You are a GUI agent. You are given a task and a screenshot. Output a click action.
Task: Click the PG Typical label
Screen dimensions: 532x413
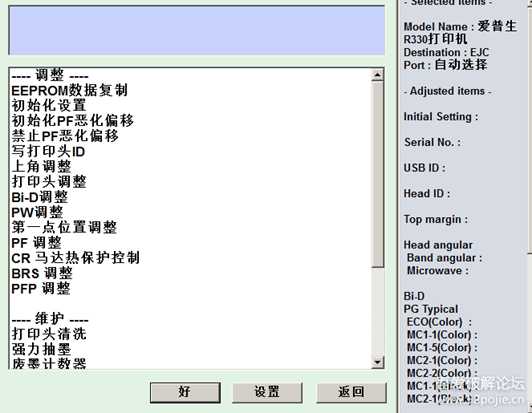pyautogui.click(x=431, y=309)
